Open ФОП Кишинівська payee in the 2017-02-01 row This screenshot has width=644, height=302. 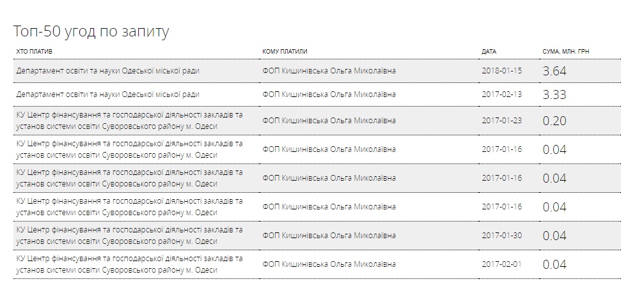tap(329, 264)
